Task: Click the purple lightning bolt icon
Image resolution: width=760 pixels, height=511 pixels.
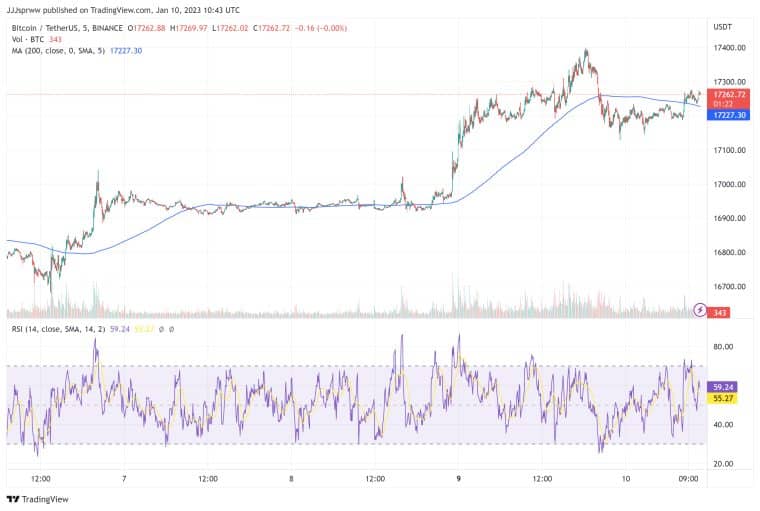Action: click(x=700, y=309)
